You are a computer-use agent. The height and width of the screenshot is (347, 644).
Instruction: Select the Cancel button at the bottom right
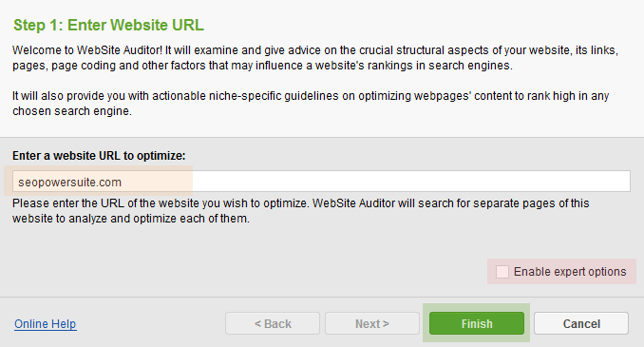coord(581,323)
